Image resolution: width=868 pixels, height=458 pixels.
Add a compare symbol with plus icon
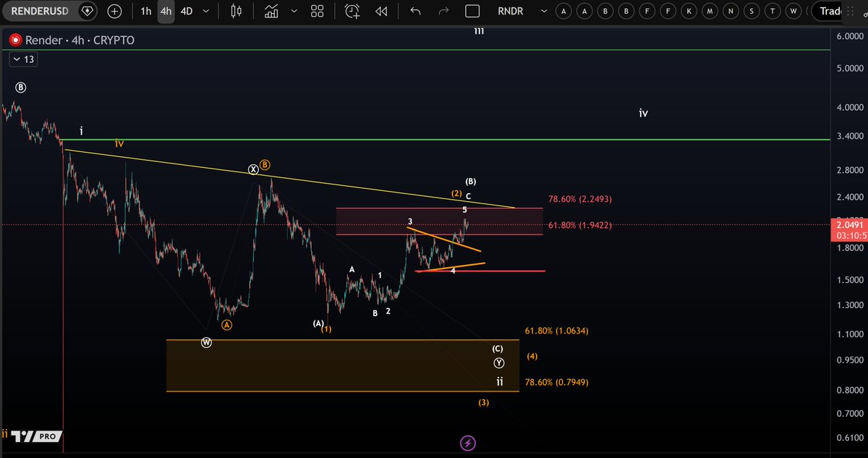pos(114,12)
